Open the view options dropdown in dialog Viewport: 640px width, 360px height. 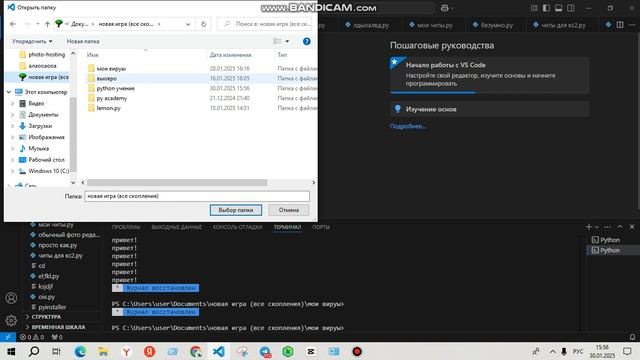pyautogui.click(x=287, y=41)
